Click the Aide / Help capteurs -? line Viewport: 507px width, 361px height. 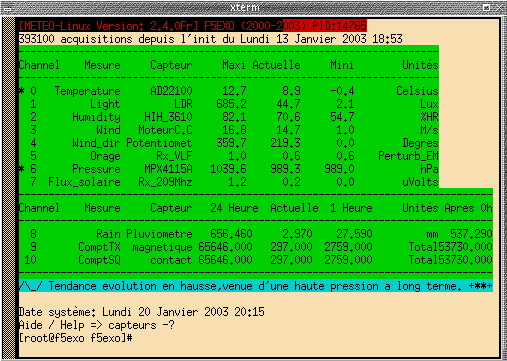tap(97, 325)
